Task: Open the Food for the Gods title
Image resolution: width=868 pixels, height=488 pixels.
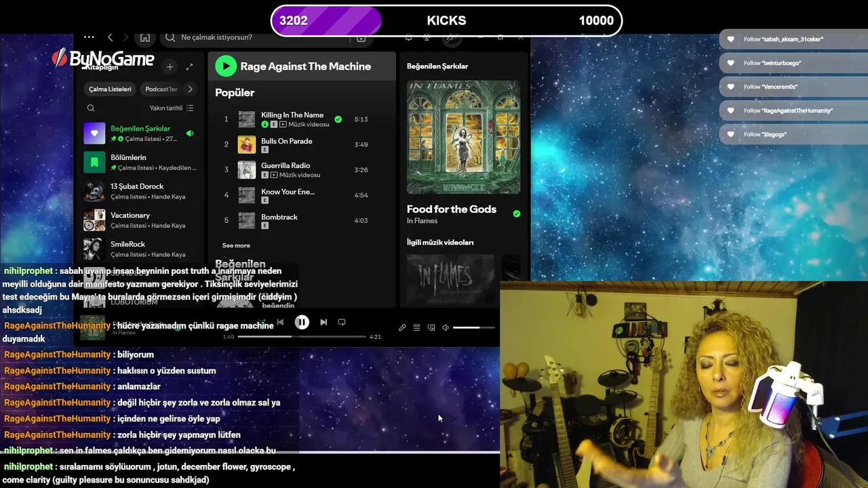Action: (x=452, y=209)
